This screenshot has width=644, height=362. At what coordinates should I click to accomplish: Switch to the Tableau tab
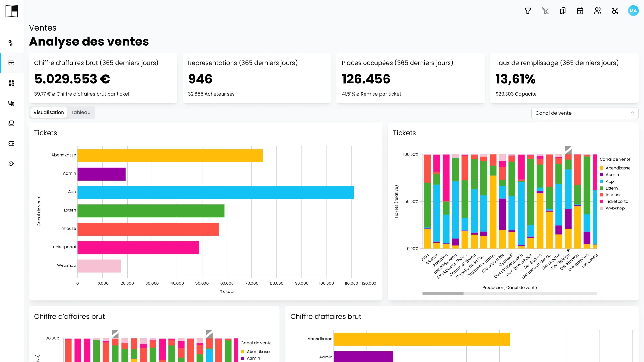[x=80, y=112]
